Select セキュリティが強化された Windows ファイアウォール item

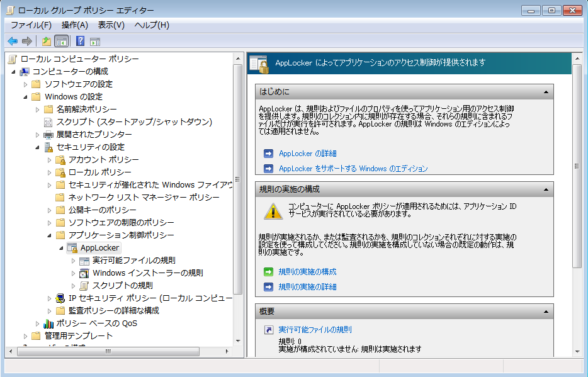150,185
